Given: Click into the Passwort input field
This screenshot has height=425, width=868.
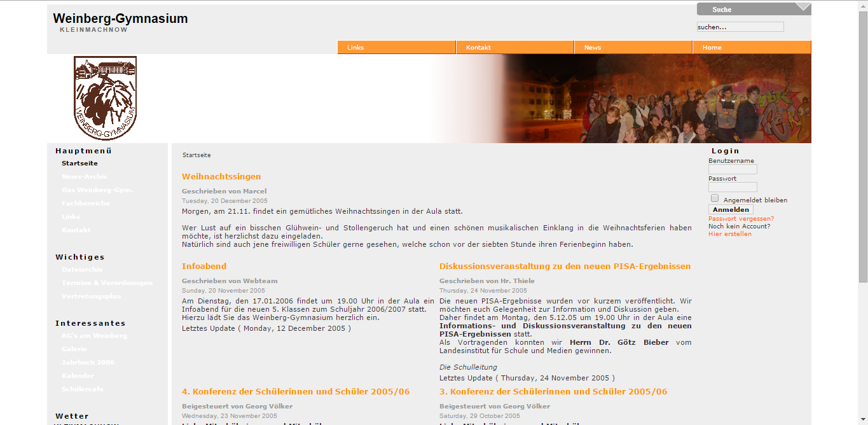Looking at the screenshot, I should [x=733, y=187].
